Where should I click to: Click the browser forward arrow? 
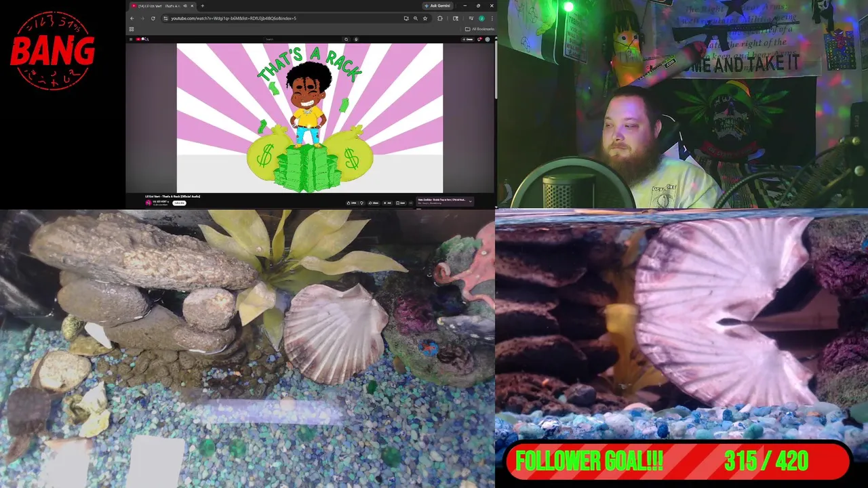click(142, 18)
